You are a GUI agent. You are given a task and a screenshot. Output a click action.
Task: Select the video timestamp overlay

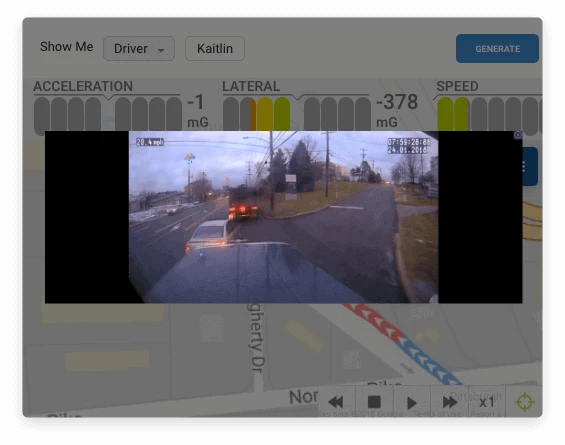408,146
